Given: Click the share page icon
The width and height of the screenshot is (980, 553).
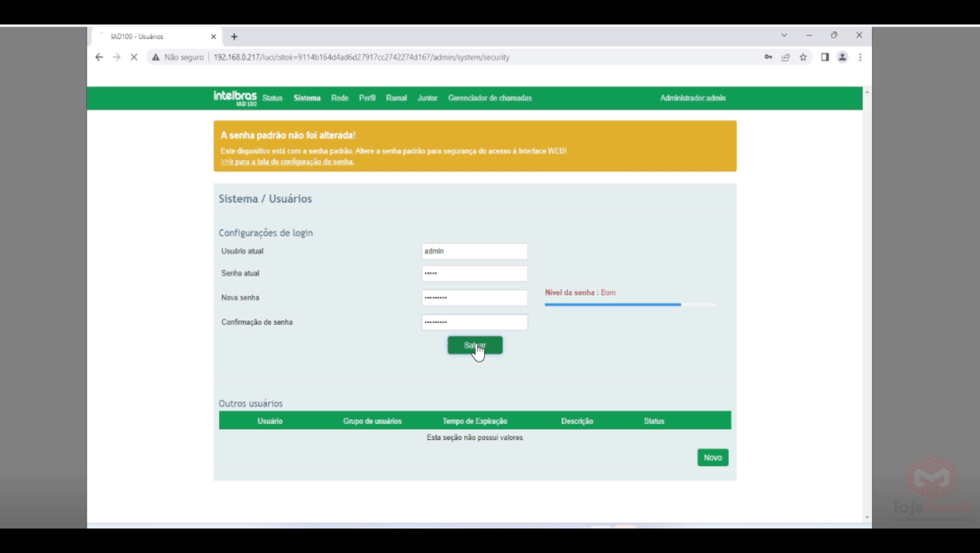Looking at the screenshot, I should (785, 57).
